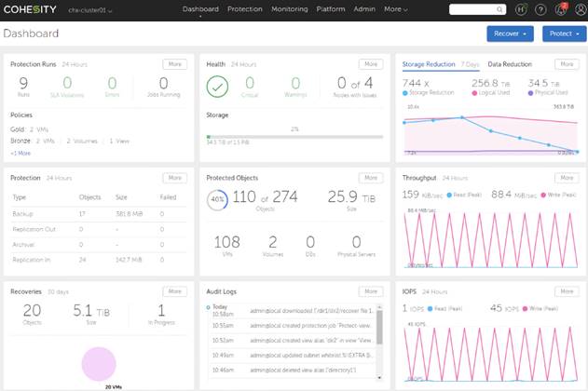Open the Recover dropdown button

[510, 34]
